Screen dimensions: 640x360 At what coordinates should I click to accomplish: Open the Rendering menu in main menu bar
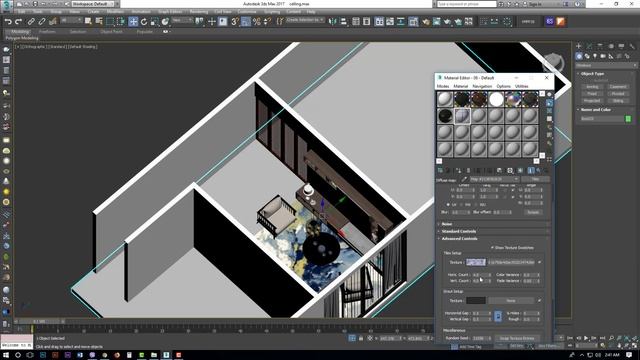199,12
